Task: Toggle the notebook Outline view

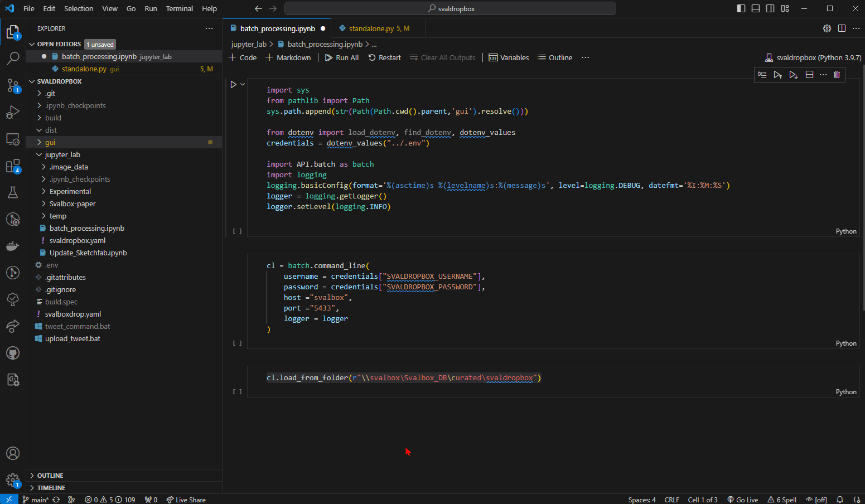Action: (x=555, y=58)
